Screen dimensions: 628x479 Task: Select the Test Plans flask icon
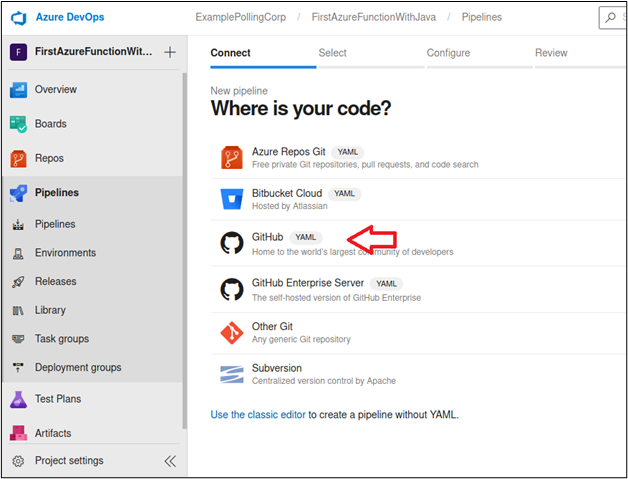click(x=18, y=399)
